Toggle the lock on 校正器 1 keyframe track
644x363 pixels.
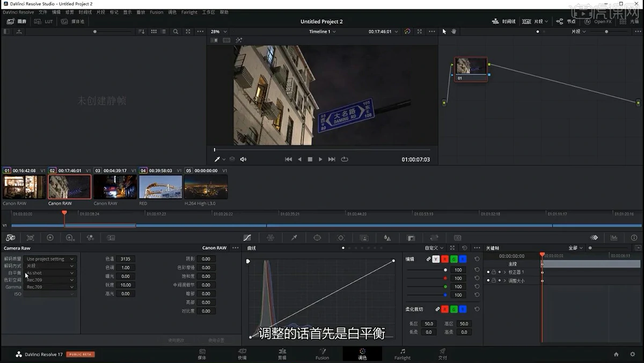click(x=494, y=272)
